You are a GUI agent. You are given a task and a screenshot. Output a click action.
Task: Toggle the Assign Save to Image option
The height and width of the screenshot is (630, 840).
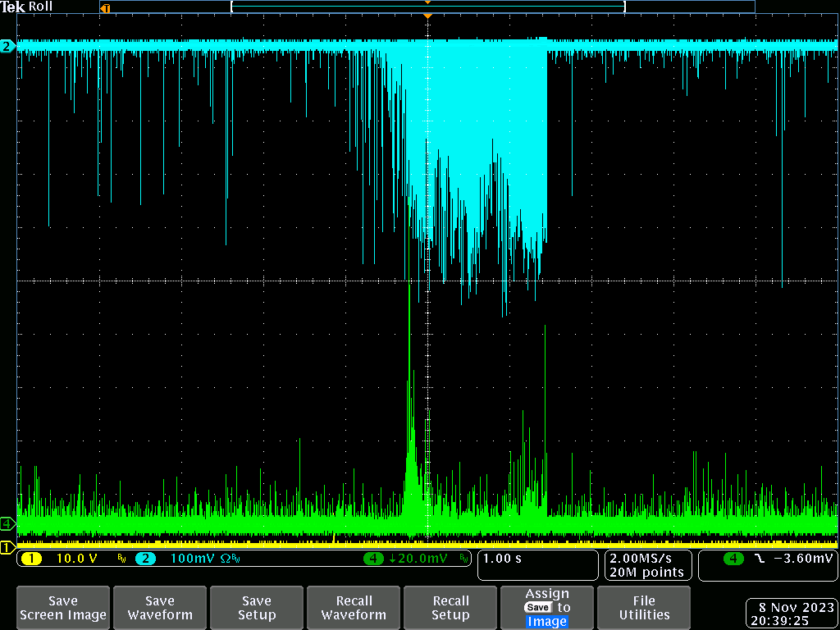click(x=547, y=608)
